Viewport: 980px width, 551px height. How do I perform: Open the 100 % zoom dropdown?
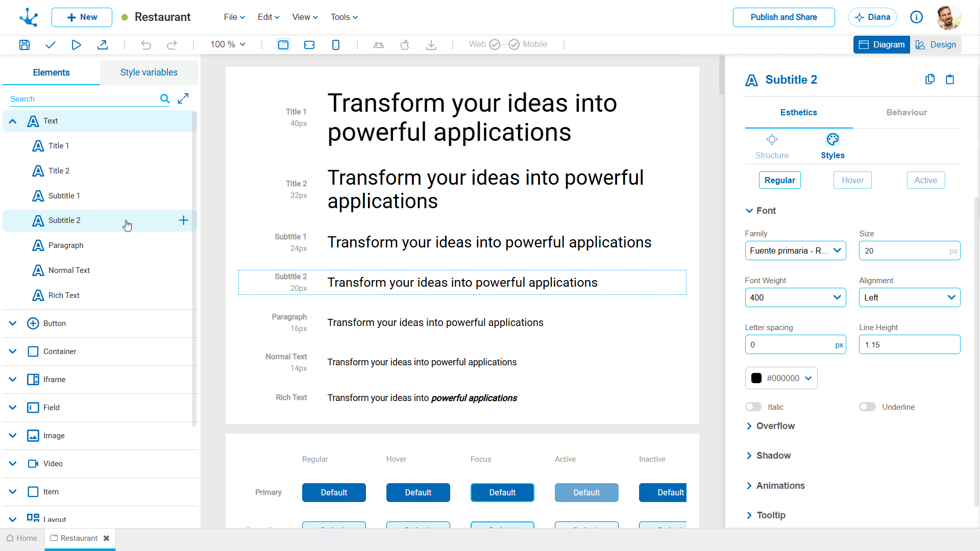coord(228,44)
